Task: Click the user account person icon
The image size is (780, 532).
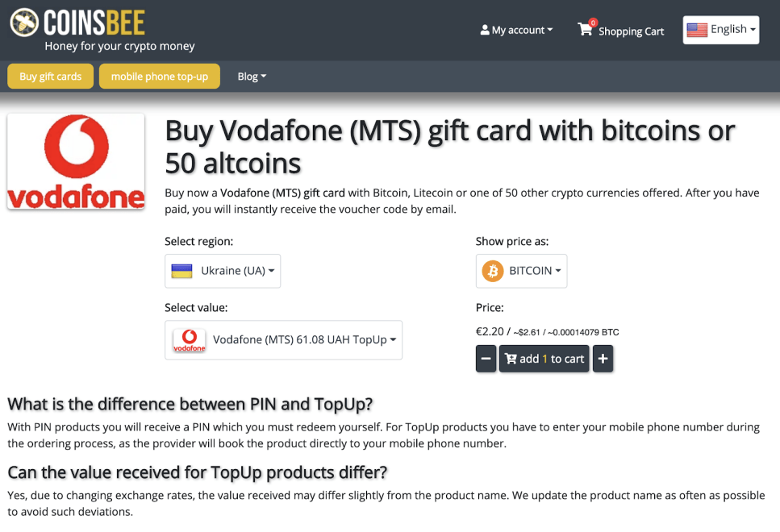Action: point(485,30)
